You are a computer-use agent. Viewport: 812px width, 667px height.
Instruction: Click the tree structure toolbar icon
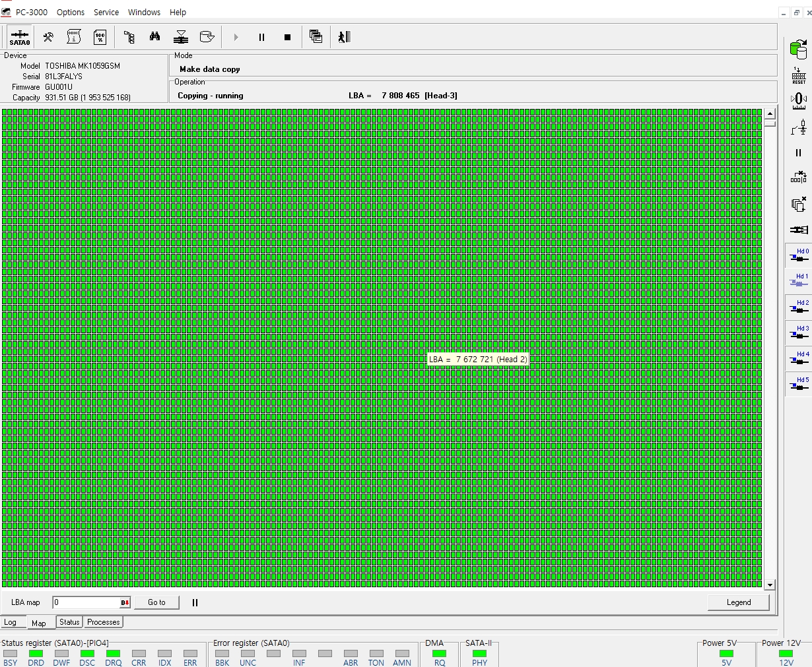pos(129,37)
